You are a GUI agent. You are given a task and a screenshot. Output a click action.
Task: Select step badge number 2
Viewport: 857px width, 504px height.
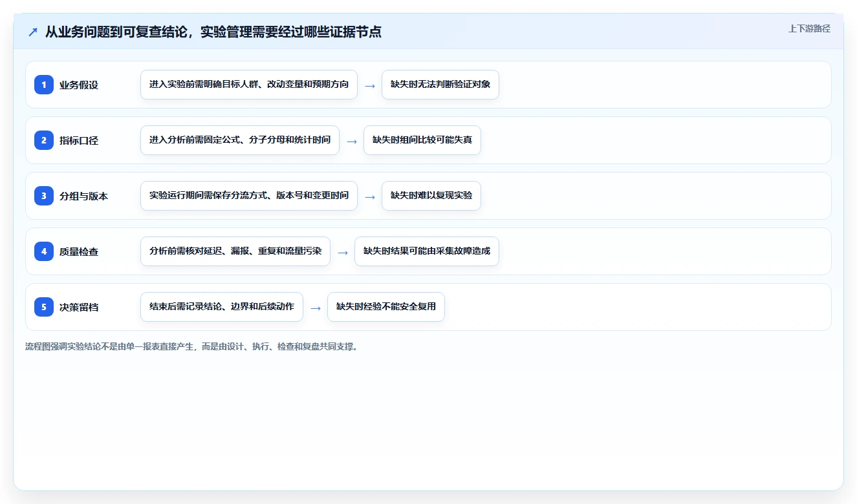tap(44, 140)
